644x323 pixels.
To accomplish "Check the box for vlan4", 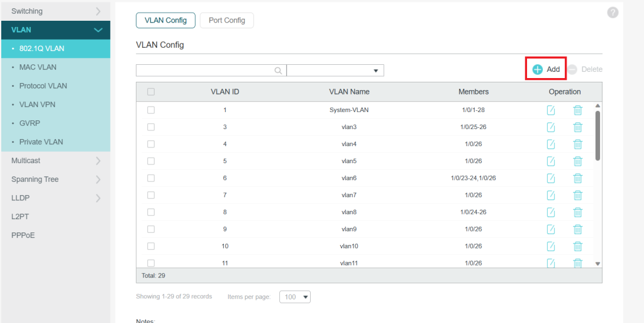I will tap(151, 144).
